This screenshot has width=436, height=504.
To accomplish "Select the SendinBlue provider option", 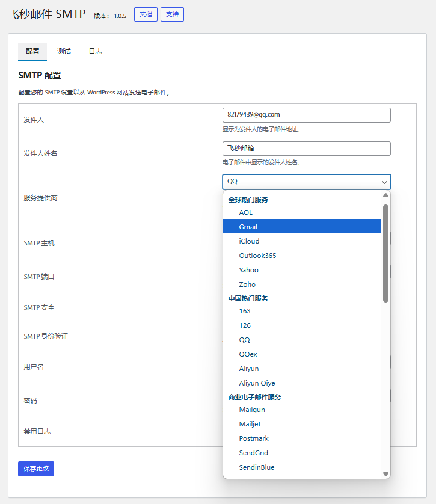I will tap(302, 467).
